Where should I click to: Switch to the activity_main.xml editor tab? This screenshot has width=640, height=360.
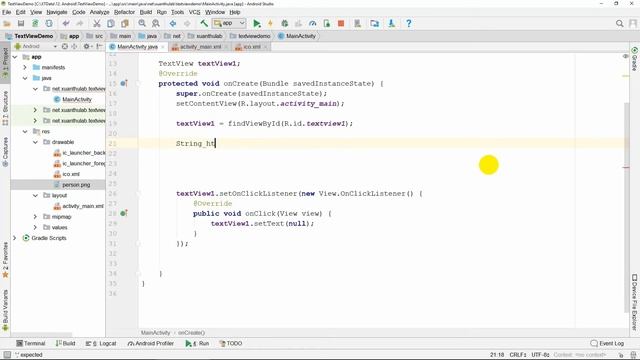(200, 47)
